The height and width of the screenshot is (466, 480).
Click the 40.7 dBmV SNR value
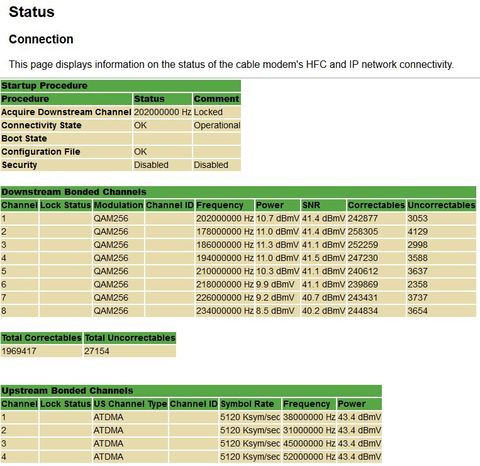point(323,298)
